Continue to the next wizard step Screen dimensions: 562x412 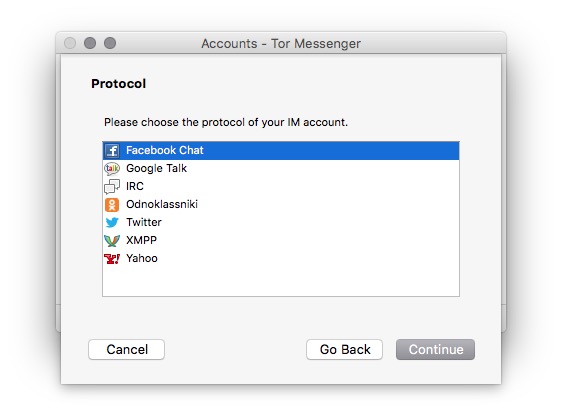435,349
